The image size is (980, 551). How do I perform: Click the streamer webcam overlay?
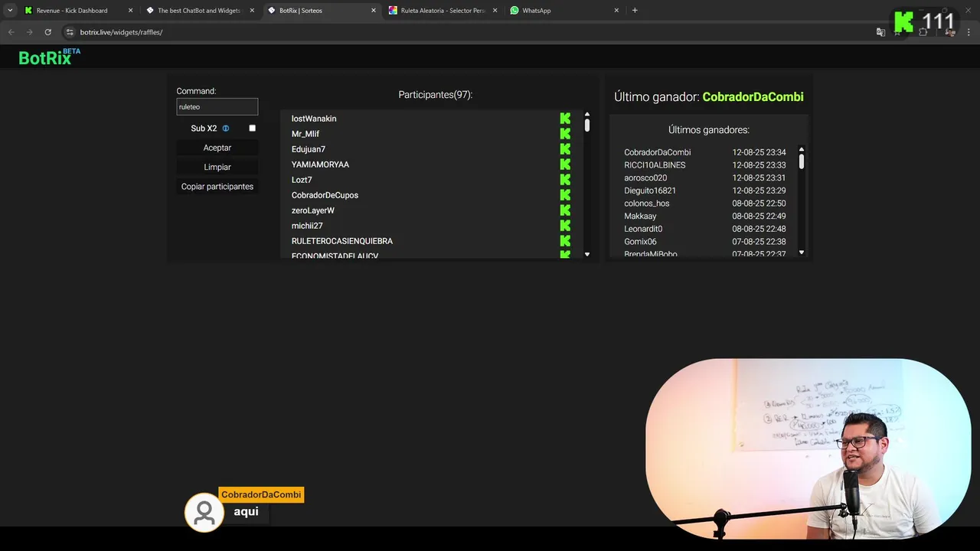[808, 449]
